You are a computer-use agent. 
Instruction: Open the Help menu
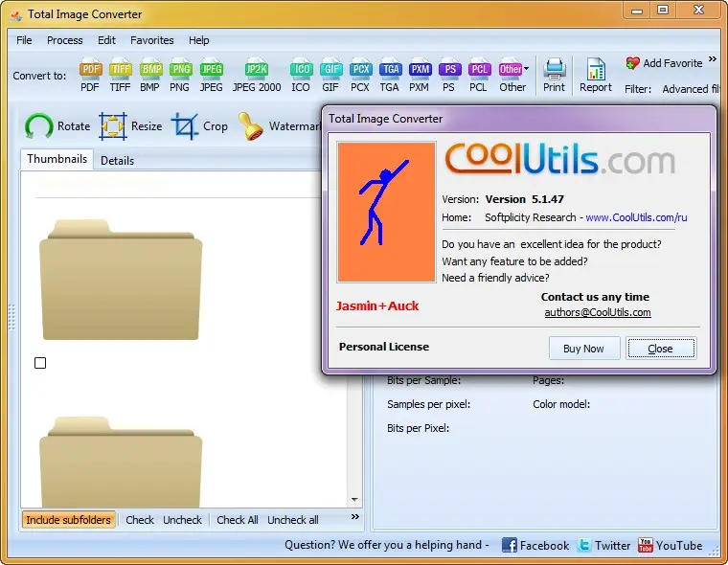point(198,40)
